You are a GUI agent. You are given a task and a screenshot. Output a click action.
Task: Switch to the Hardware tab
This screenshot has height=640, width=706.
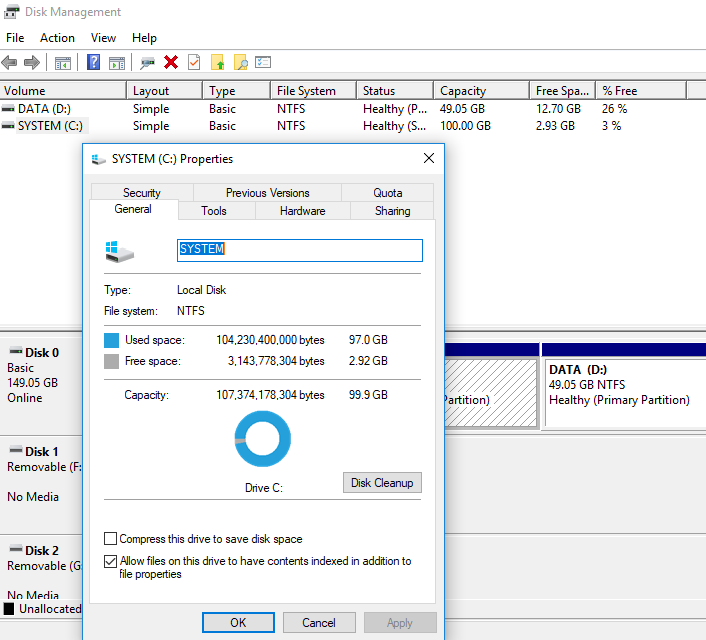coord(302,211)
